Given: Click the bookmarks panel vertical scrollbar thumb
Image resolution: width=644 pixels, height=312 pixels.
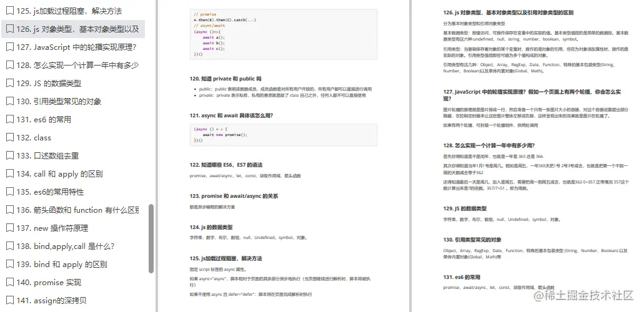Looking at the screenshot, I should [x=151, y=238].
